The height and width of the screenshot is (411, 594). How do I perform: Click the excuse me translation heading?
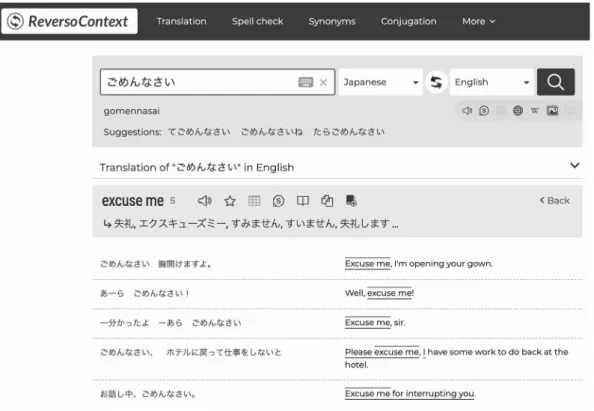click(133, 201)
